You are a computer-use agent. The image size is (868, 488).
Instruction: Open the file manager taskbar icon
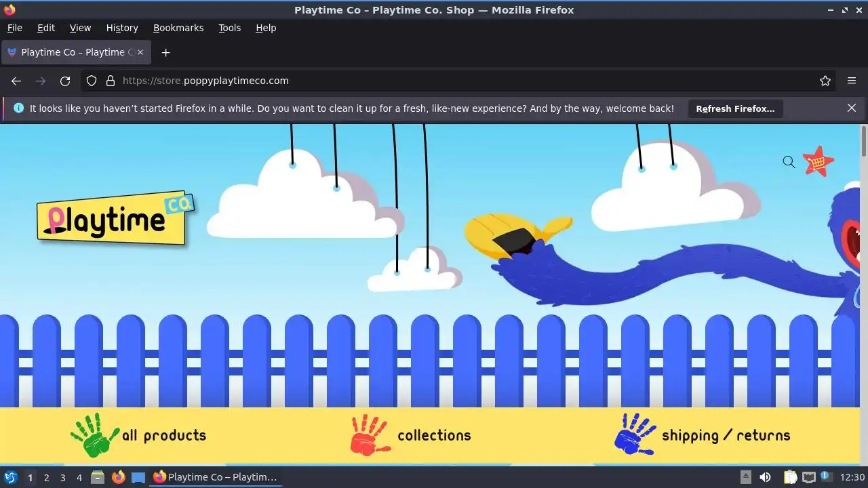[98, 477]
